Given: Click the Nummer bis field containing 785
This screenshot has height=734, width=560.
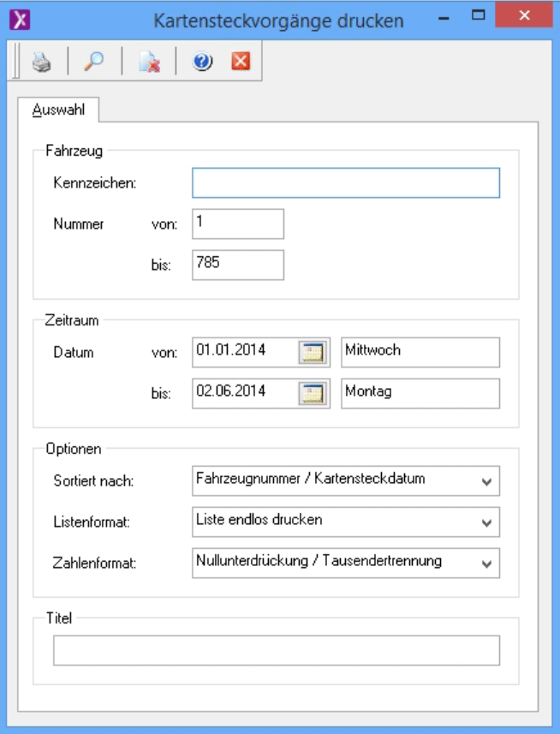Looking at the screenshot, I should 237,265.
